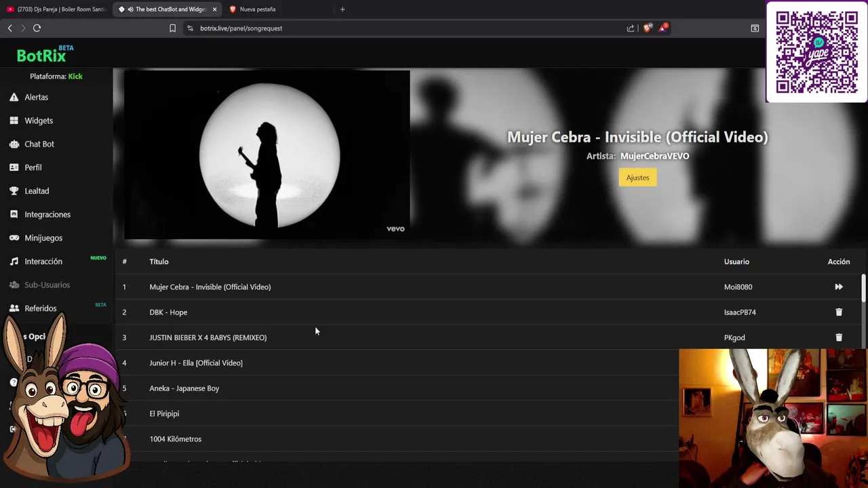Screen dimensions: 868x488
Task: Close the BotRix ChatBot browser tab
Action: coord(215,9)
